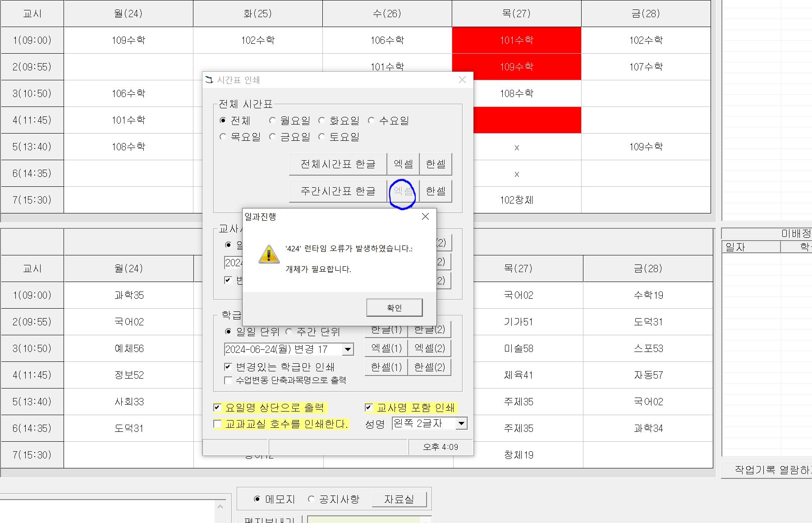Click 한셀(1) button in 학급 section
Screen dimensions: 812x523
pyautogui.click(x=386, y=367)
